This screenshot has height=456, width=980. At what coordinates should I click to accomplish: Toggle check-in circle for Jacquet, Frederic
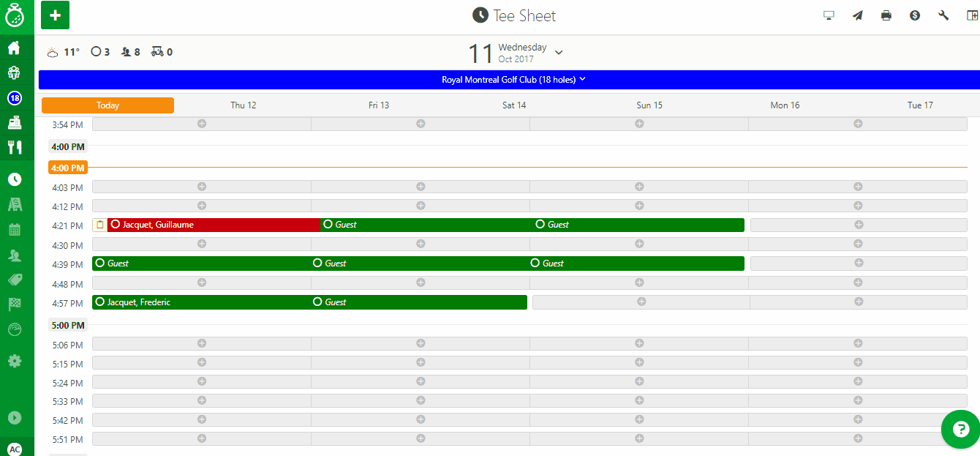[x=100, y=302]
